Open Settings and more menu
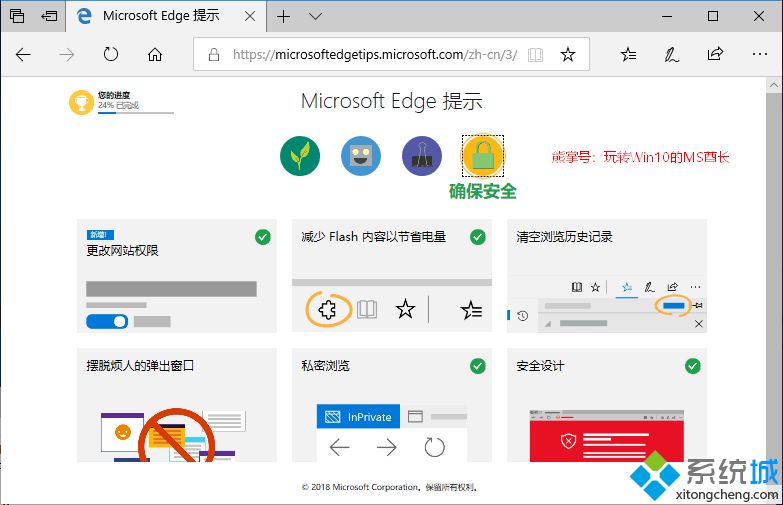Screen dimensions: 783x505 pos(759,54)
